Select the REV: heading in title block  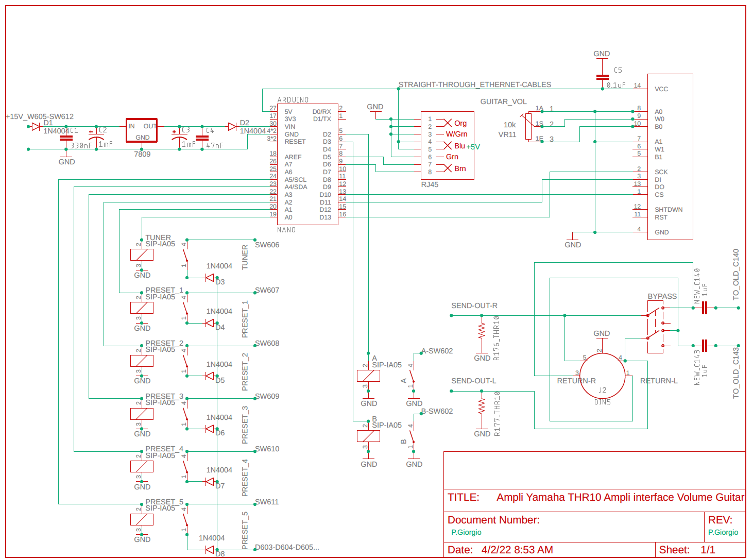720,520
